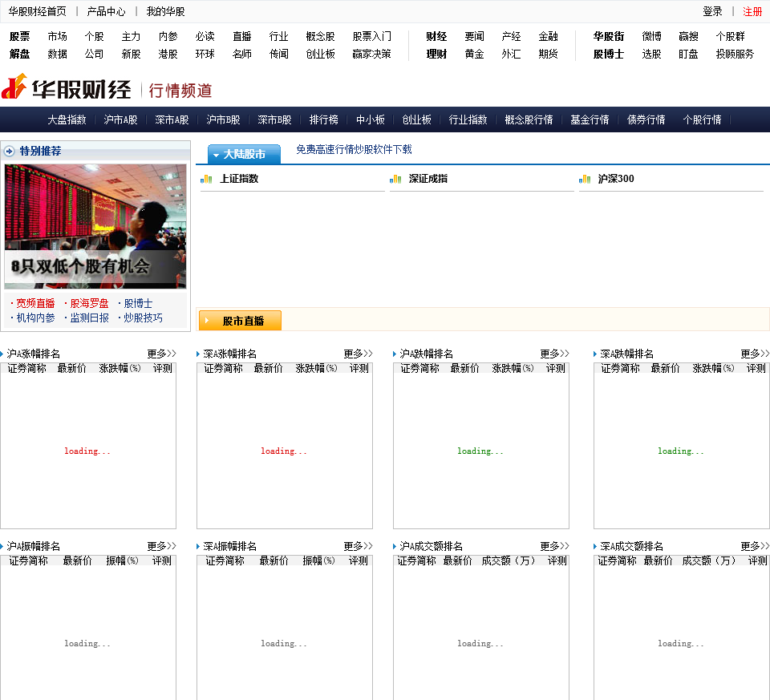Image resolution: width=770 pixels, height=700 pixels.
Task: Click 更多>> for 沪A振幅排名
Action: pos(161,546)
